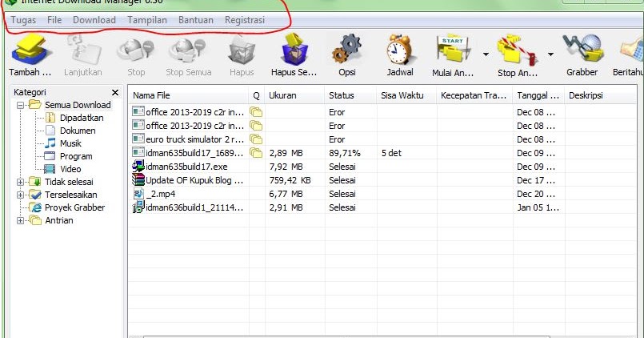
Task: Sort by Kecepatan Transfer column header
Action: click(x=474, y=95)
